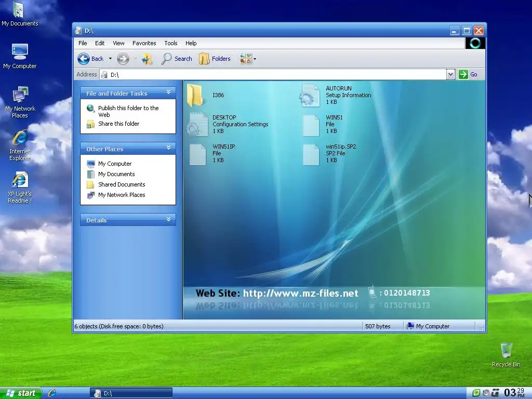
Task: Open the Forward history dropdown arrow
Action: click(136, 59)
